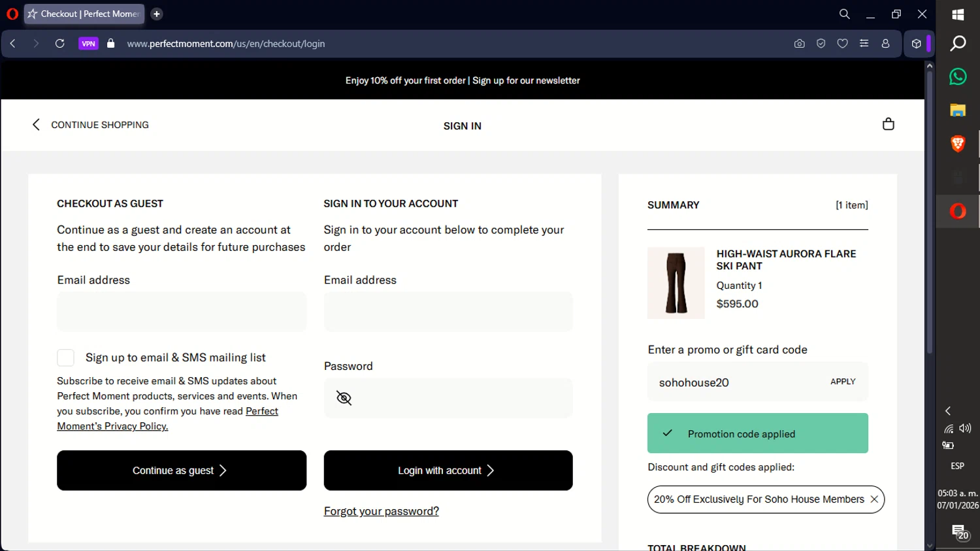
Task: Go back to previous page
Action: click(13, 44)
